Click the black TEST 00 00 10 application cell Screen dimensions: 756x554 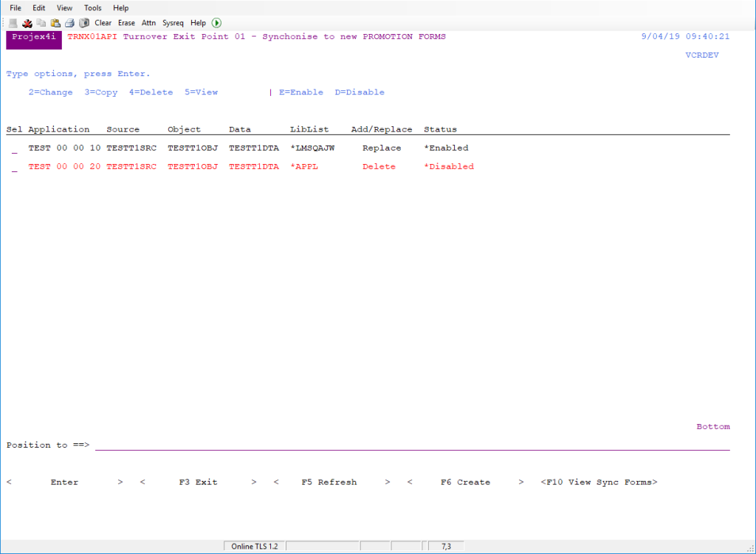click(65, 148)
